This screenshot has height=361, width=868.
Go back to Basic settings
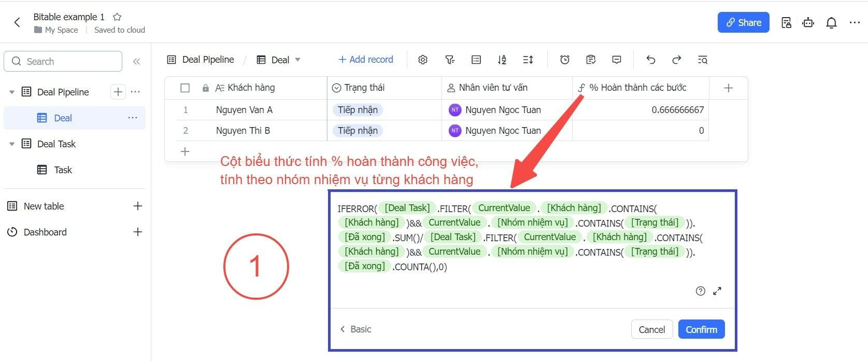355,329
